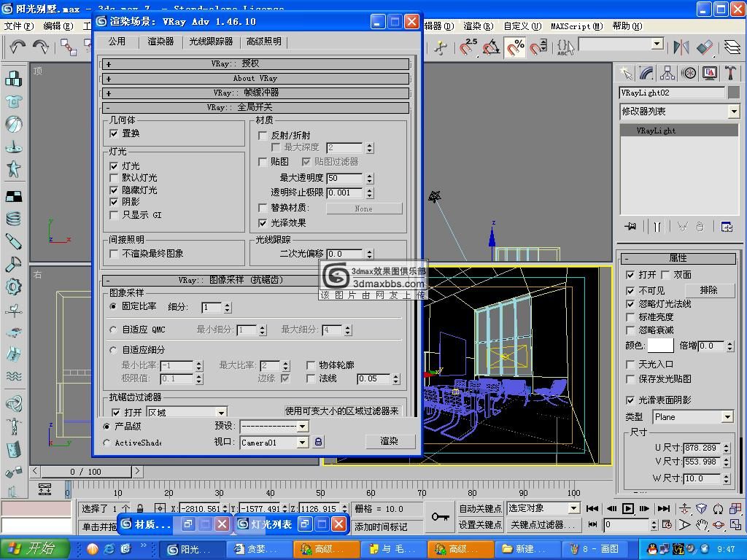Open the Motion command panel tab

(x=689, y=74)
